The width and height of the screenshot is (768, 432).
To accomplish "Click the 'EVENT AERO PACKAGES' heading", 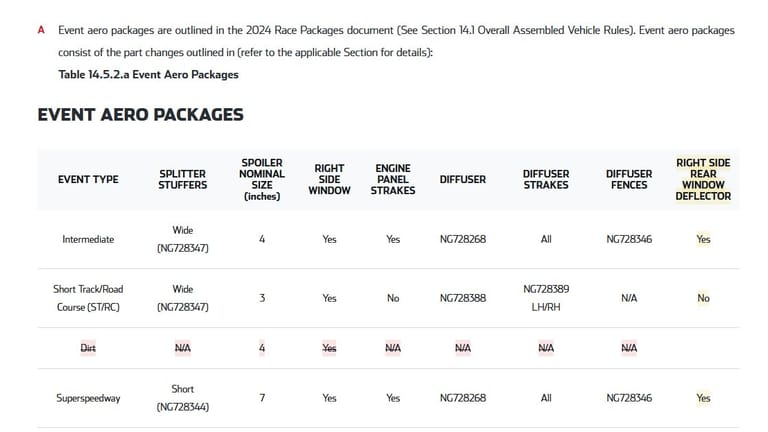I will click(x=140, y=114).
